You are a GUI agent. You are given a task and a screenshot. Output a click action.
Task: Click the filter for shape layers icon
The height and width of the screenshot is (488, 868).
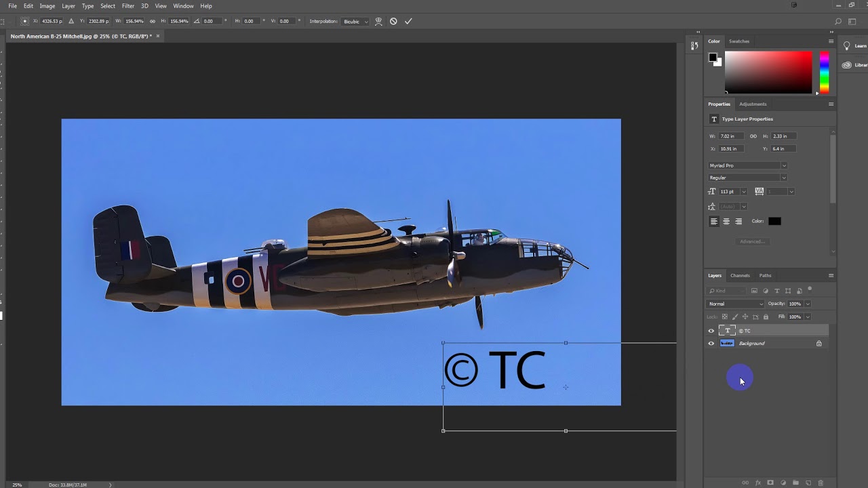[788, 291]
